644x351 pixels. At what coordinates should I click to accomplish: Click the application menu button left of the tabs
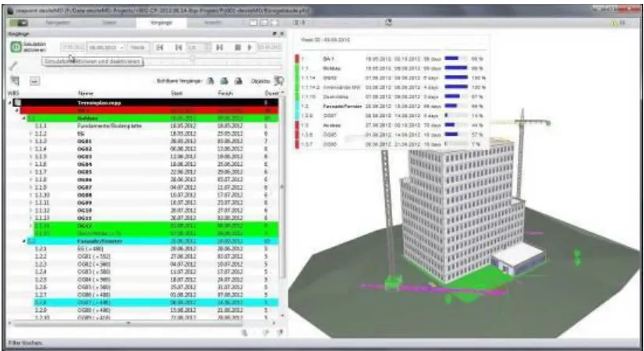(x=19, y=23)
